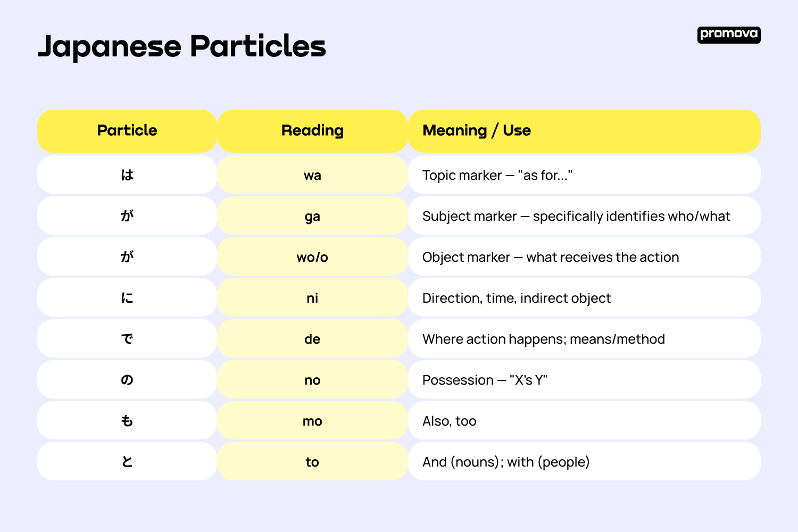Click the 'Subject marker' meaning cell
The image size is (798, 532).
pos(584,215)
